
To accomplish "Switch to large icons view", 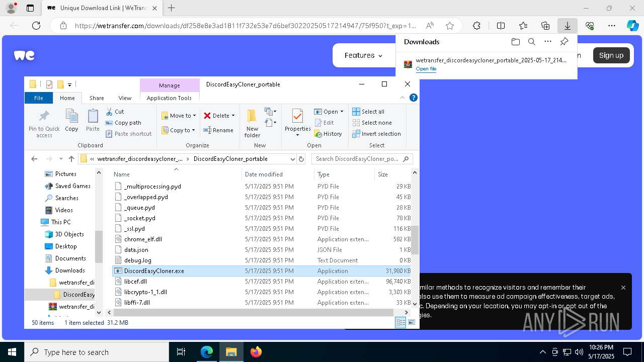I will coord(412,323).
